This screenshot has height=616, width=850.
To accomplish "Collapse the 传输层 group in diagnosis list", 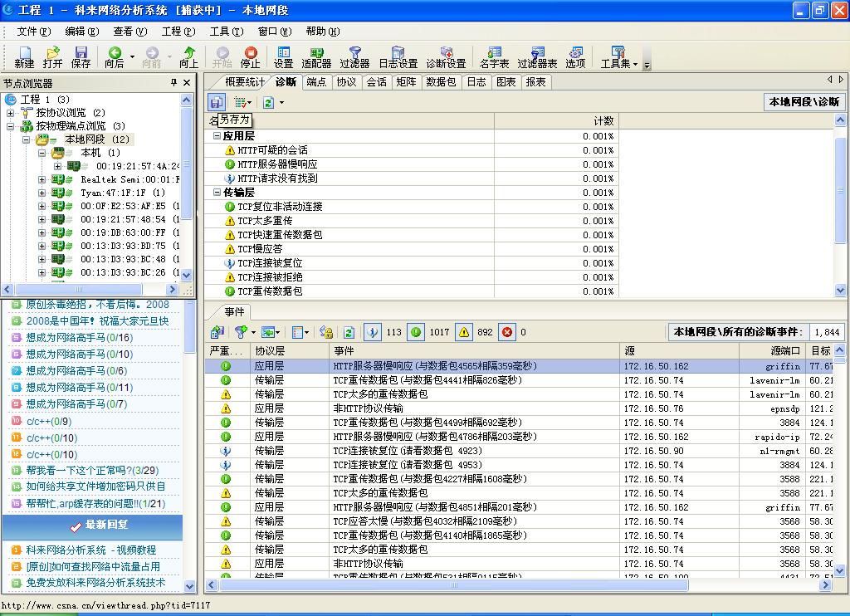I will (x=217, y=192).
